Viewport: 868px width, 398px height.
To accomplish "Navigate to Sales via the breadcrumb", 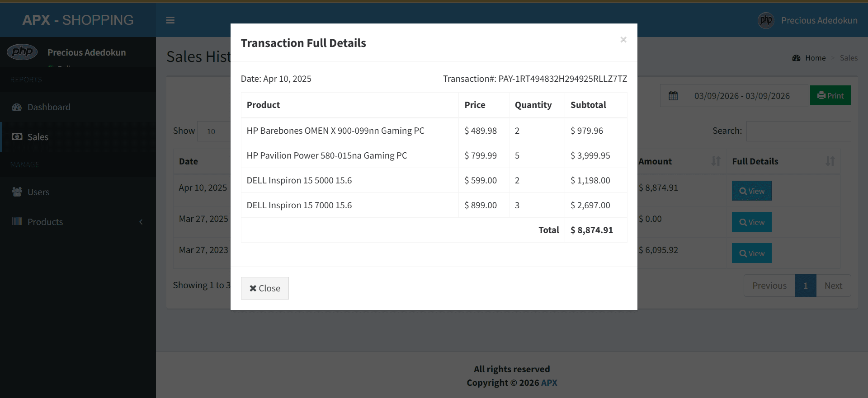I will [x=849, y=58].
